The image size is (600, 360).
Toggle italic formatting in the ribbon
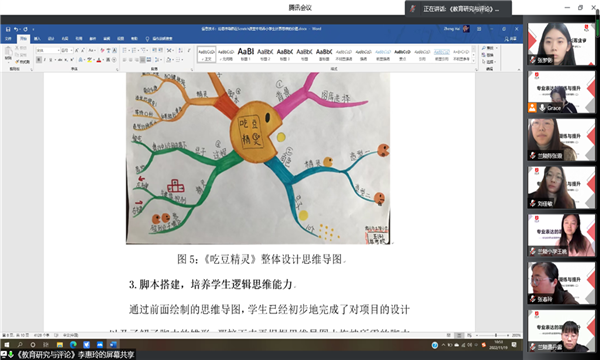[x=45, y=60]
